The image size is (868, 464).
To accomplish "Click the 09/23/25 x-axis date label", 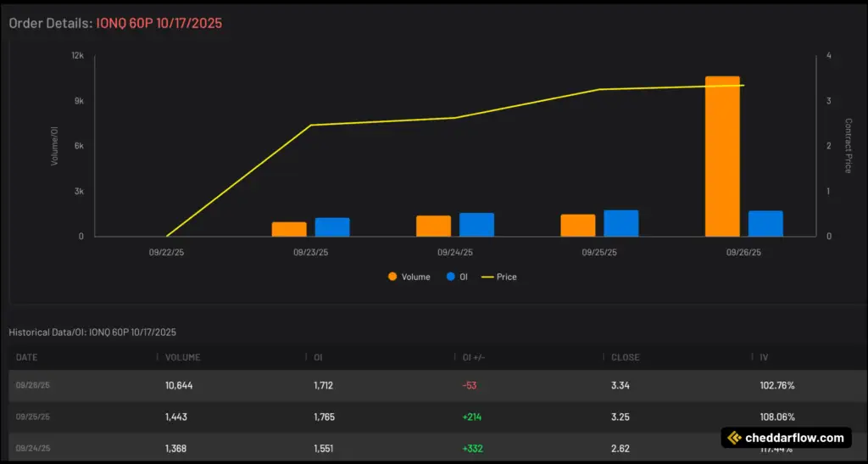I will point(310,253).
